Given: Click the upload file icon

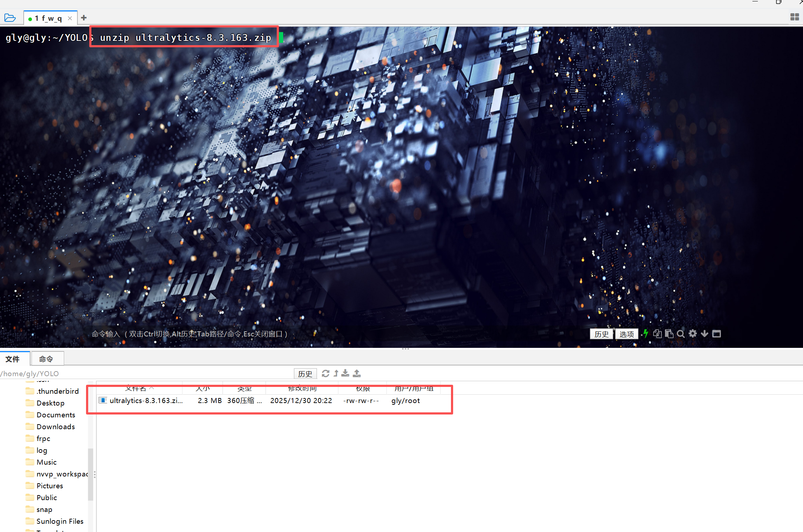Looking at the screenshot, I should 357,373.
